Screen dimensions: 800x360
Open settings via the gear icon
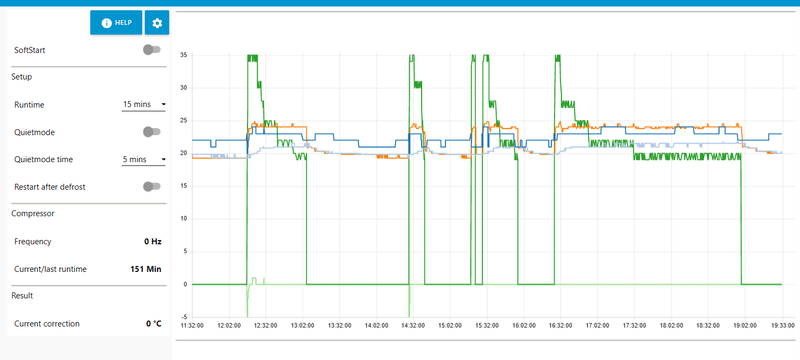point(157,22)
